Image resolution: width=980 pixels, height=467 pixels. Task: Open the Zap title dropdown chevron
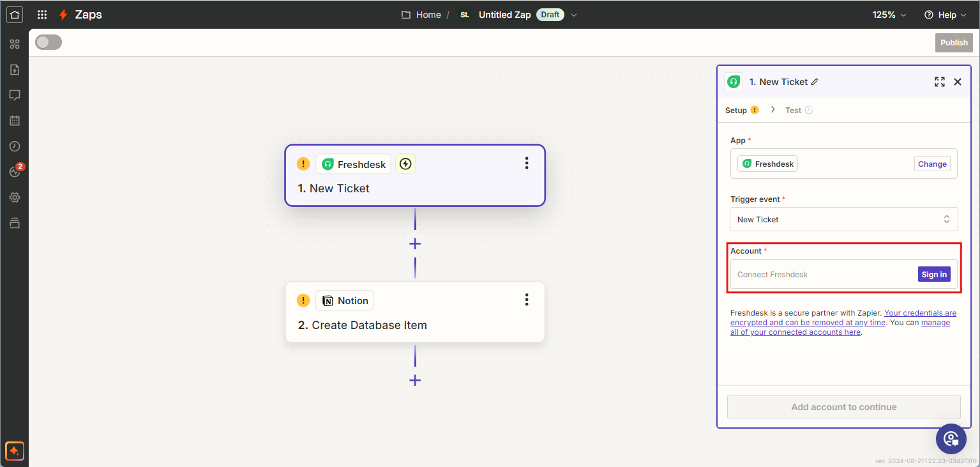(x=574, y=15)
